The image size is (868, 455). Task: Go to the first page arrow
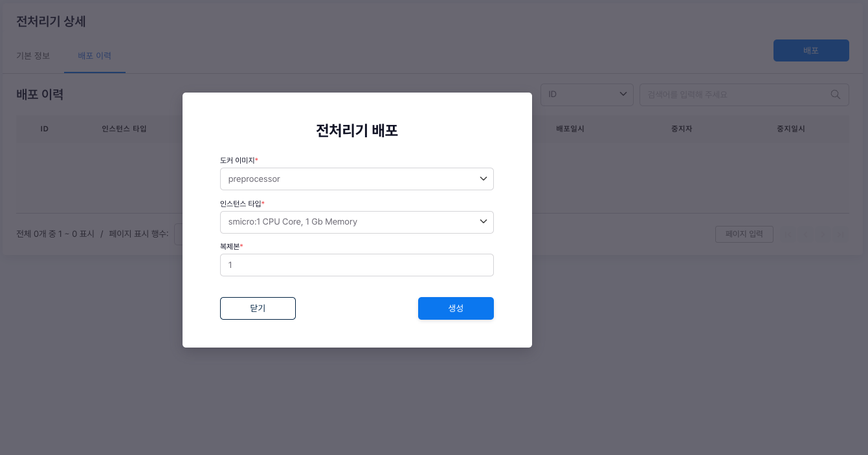[x=788, y=234]
